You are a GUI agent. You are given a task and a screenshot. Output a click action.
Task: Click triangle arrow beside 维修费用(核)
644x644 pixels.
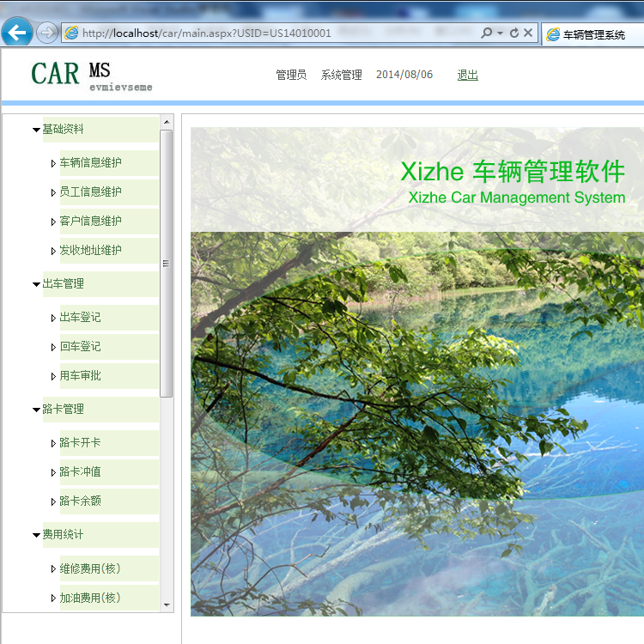click(x=53, y=568)
